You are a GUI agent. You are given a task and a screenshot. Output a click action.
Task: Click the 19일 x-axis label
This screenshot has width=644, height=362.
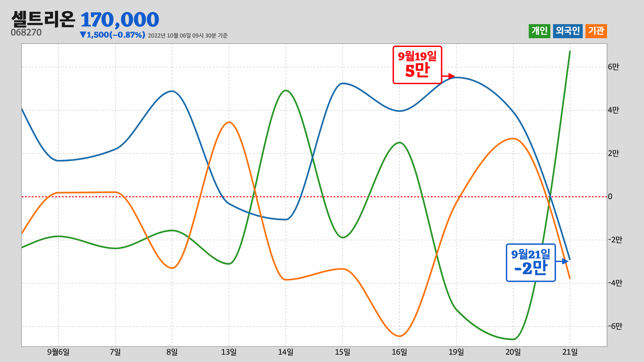pyautogui.click(x=456, y=352)
